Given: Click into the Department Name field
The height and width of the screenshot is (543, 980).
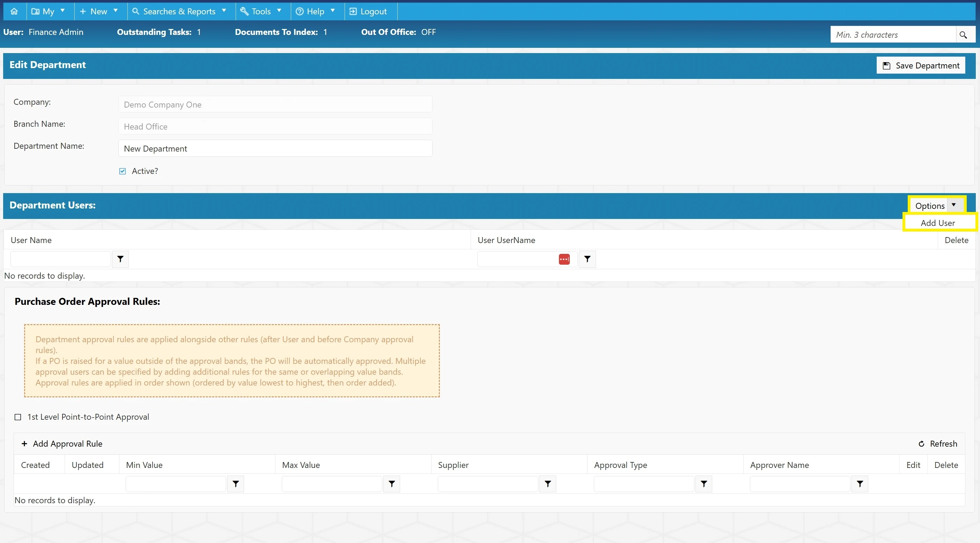Looking at the screenshot, I should (275, 148).
